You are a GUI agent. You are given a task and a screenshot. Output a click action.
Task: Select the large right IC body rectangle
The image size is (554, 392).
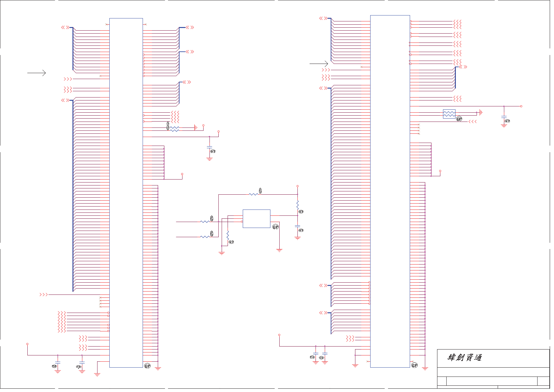coord(390,191)
